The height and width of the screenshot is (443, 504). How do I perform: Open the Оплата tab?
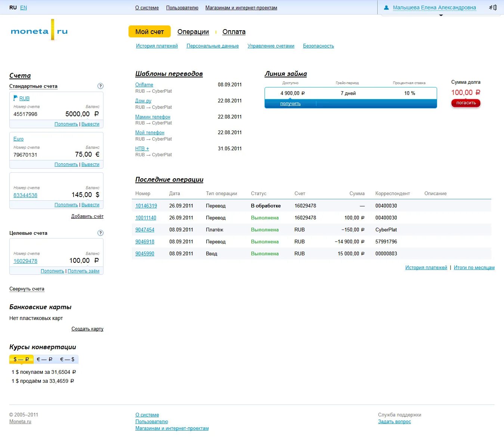[x=234, y=32]
